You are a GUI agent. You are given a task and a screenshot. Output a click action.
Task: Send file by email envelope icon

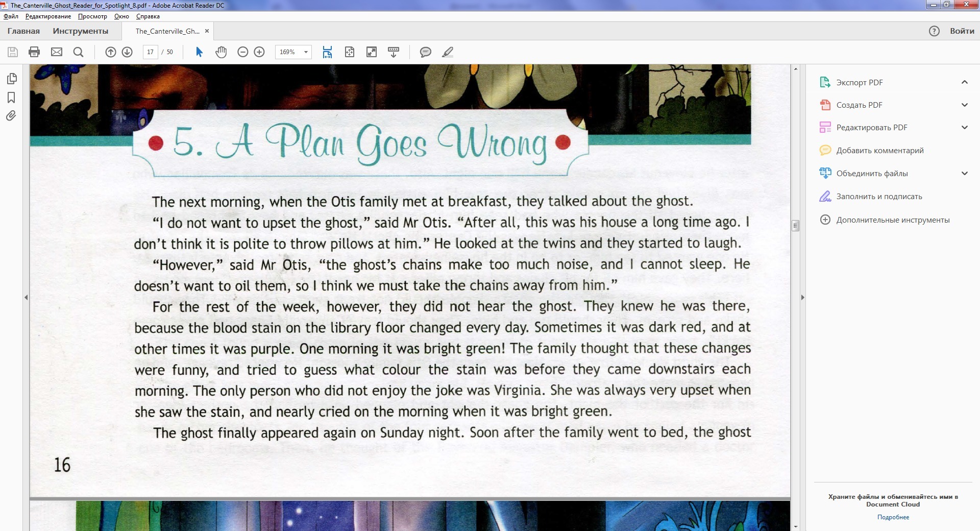57,52
